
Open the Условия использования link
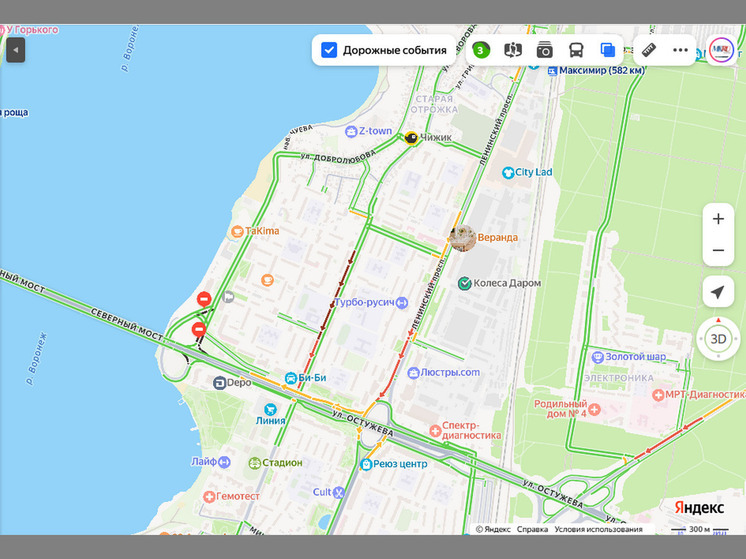(598, 529)
